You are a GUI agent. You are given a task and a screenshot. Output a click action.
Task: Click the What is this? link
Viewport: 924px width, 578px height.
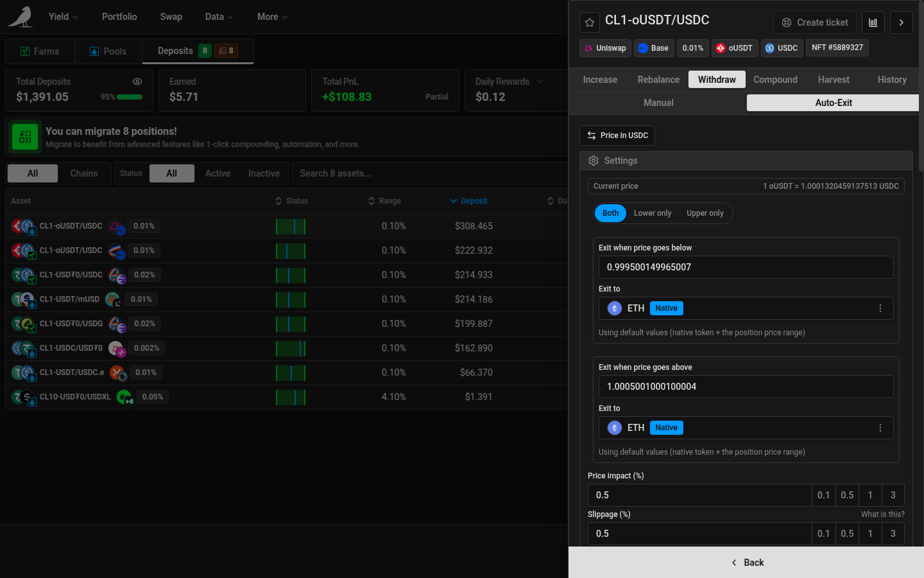coord(883,514)
